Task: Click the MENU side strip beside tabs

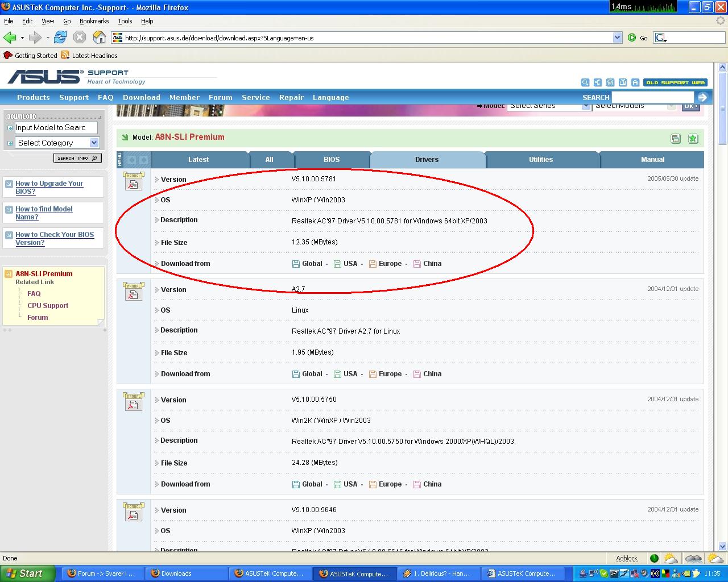Action: pyautogui.click(x=119, y=160)
